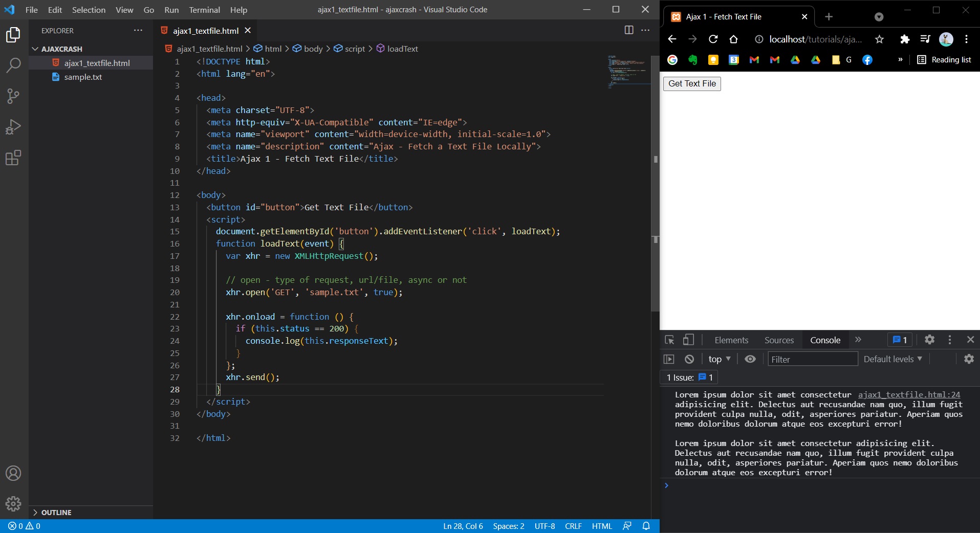Open the Extensions view in VS Code
Image resolution: width=980 pixels, height=533 pixels.
click(13, 158)
